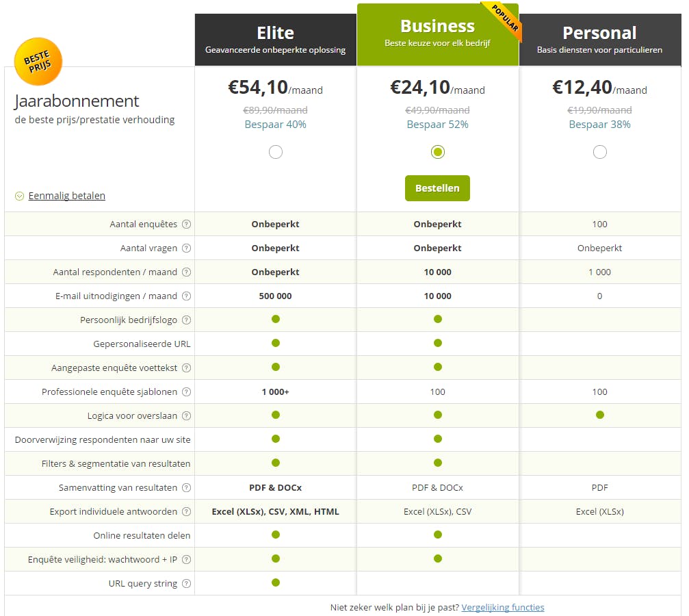This screenshot has height=616, width=689.
Task: Click the Beste Prijs orange badge
Action: (x=38, y=62)
